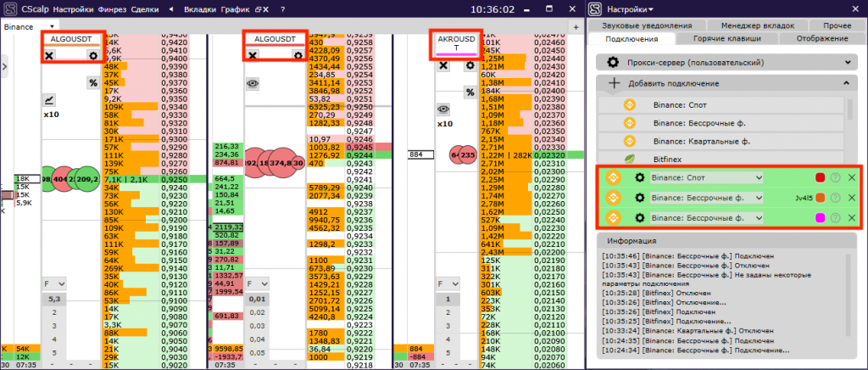Close the AKROUSDT order book
Image resolution: width=868 pixels, height=370 pixels.
tap(442, 65)
